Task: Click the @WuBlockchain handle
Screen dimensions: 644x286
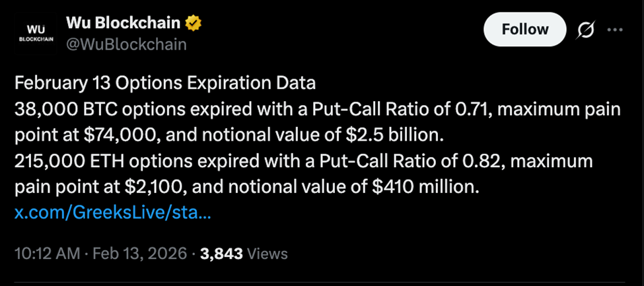Action: [x=126, y=45]
